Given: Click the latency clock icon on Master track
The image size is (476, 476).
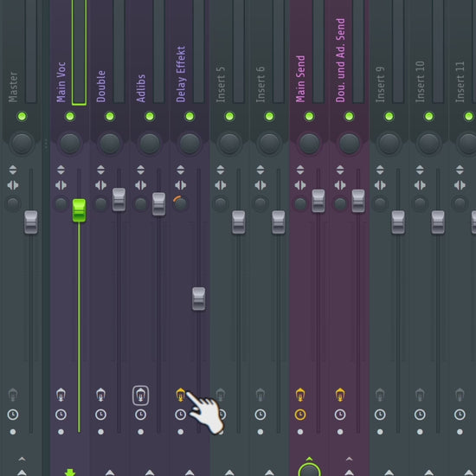Looking at the screenshot, I should click(13, 415).
